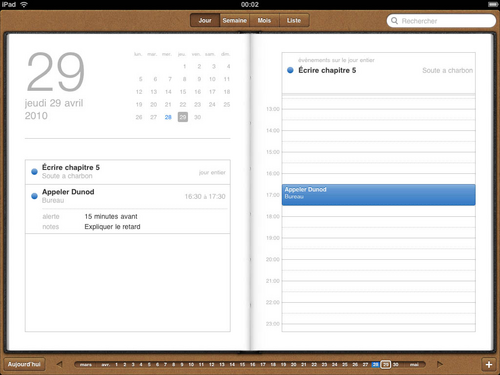Select blue dot beside Écrire chapitre 5 all-day

click(x=290, y=70)
